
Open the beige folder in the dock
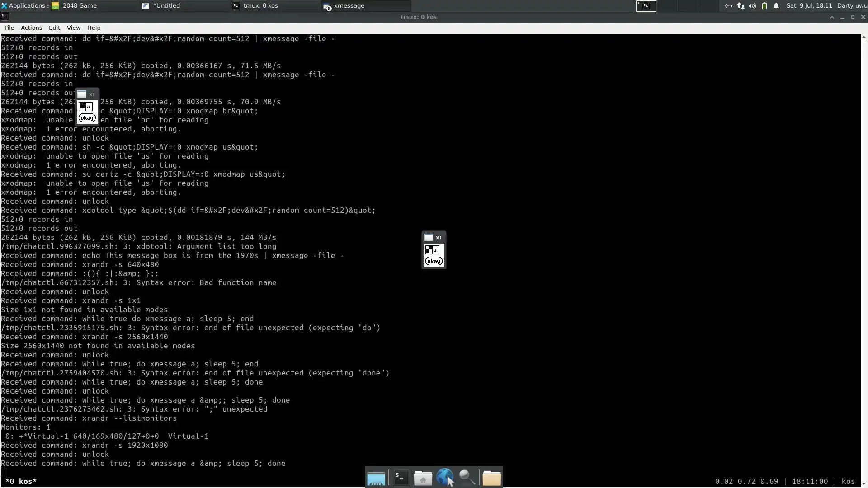coord(491,478)
